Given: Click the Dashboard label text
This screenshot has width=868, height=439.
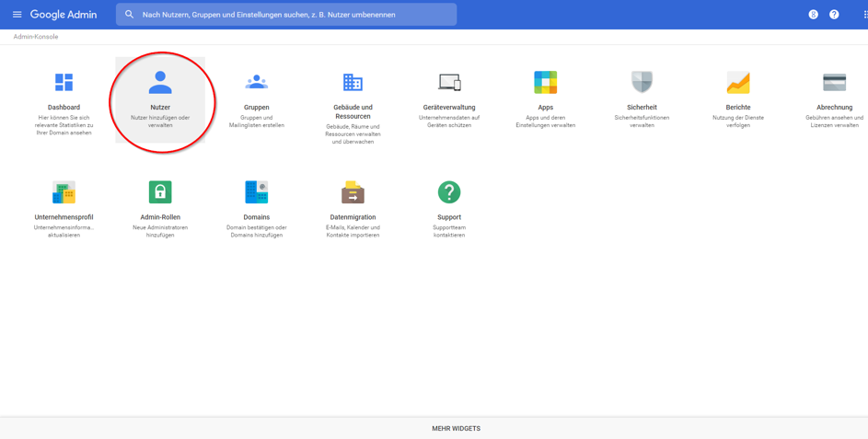Looking at the screenshot, I should click(64, 108).
